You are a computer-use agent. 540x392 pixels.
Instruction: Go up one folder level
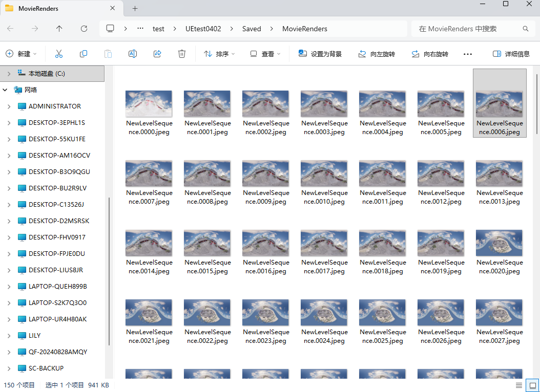coord(59,29)
